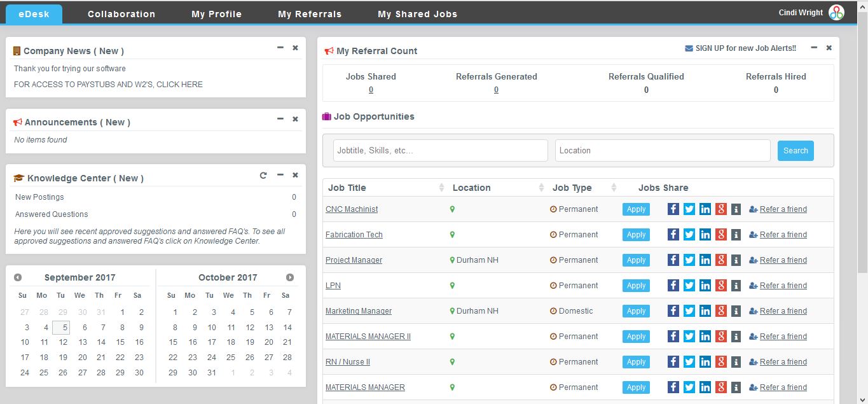Go to next month in calendar
Image resolution: width=868 pixels, height=404 pixels.
click(290, 277)
